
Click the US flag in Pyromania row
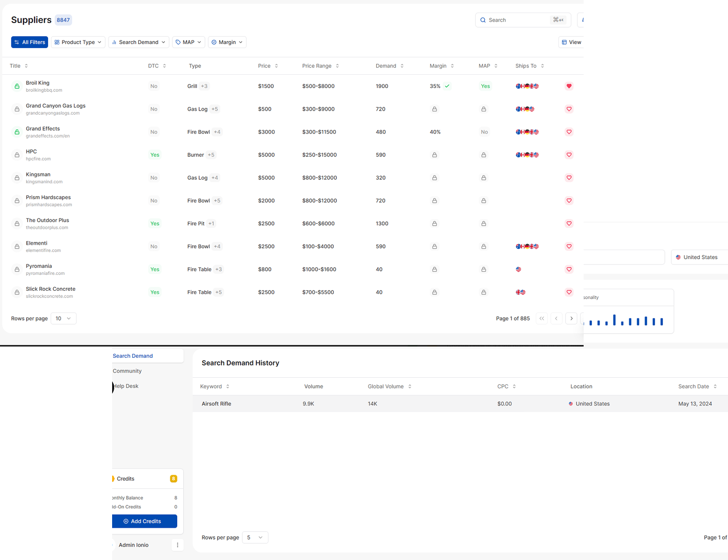coord(519,269)
